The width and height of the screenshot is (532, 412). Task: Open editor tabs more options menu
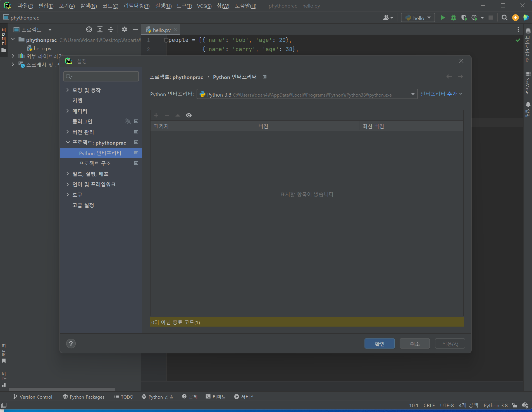pos(518,29)
